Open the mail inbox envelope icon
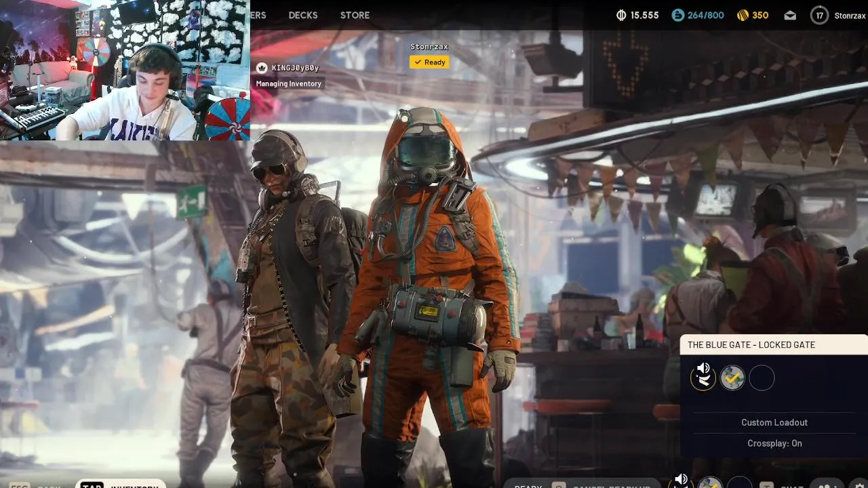This screenshot has height=488, width=868. pyautogui.click(x=790, y=15)
